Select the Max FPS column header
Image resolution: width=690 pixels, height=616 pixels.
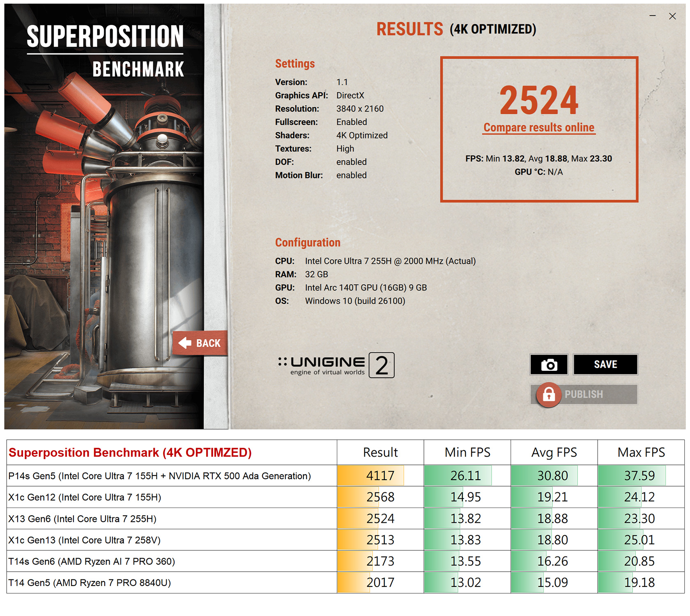coord(641,453)
